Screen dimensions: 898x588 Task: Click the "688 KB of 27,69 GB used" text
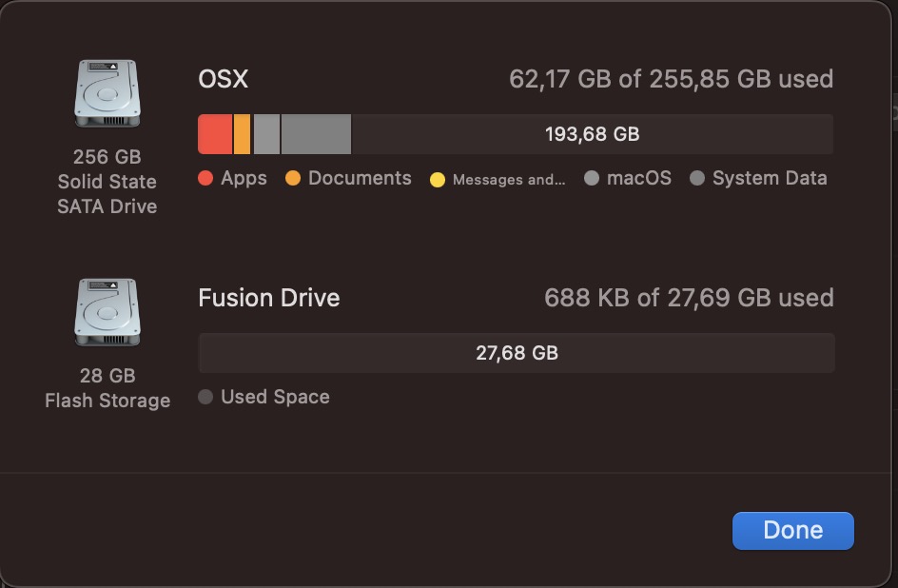(x=689, y=298)
